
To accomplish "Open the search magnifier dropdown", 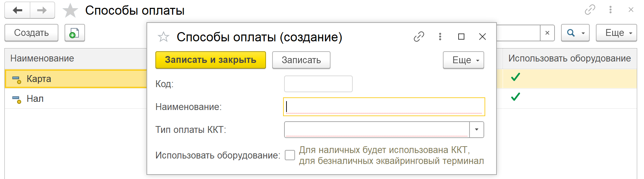I will pyautogui.click(x=575, y=33).
